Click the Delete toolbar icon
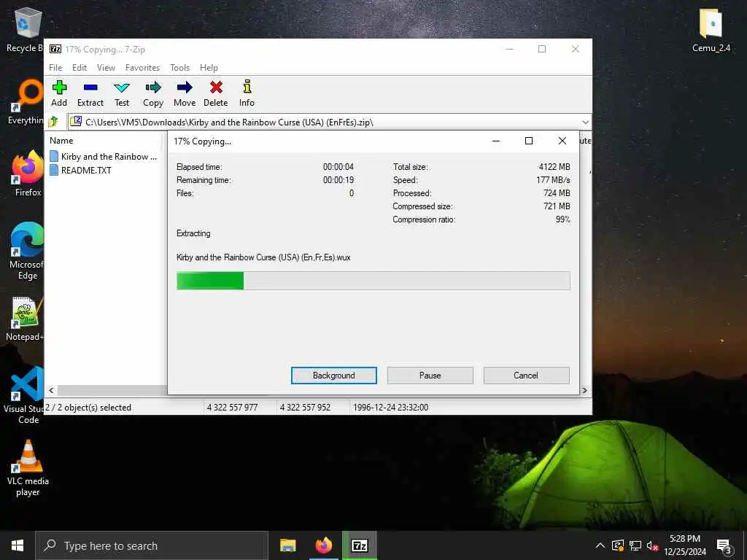The width and height of the screenshot is (747, 560). (216, 87)
